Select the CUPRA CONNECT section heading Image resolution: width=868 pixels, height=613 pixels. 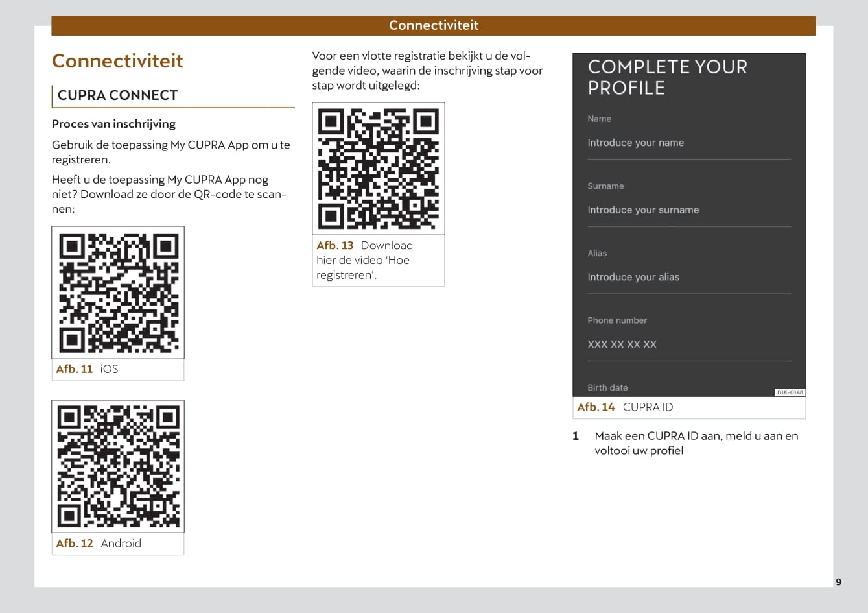tap(117, 95)
